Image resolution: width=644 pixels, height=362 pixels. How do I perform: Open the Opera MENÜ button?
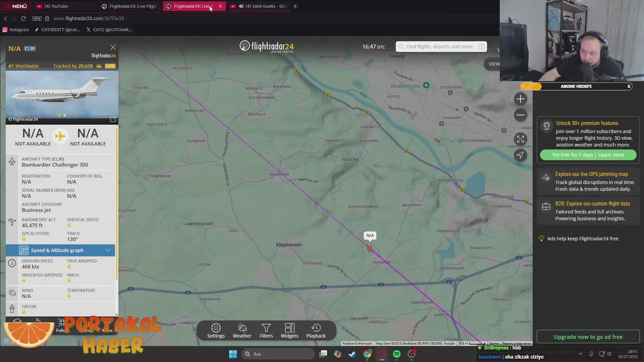[x=16, y=6]
